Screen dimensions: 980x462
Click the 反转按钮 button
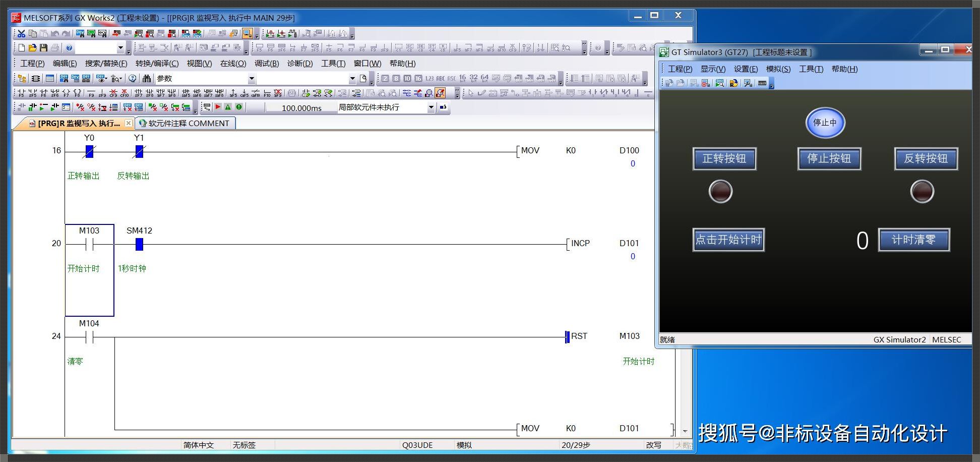coord(926,158)
